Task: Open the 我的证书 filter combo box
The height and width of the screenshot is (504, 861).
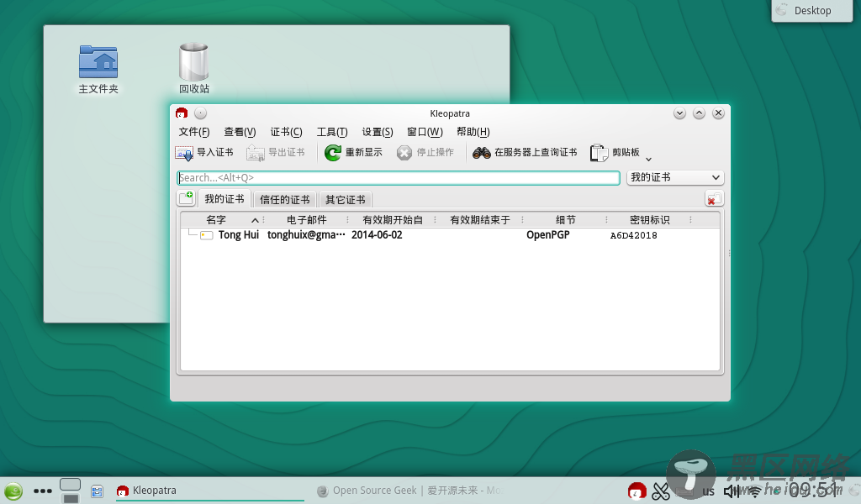Action: 675,178
